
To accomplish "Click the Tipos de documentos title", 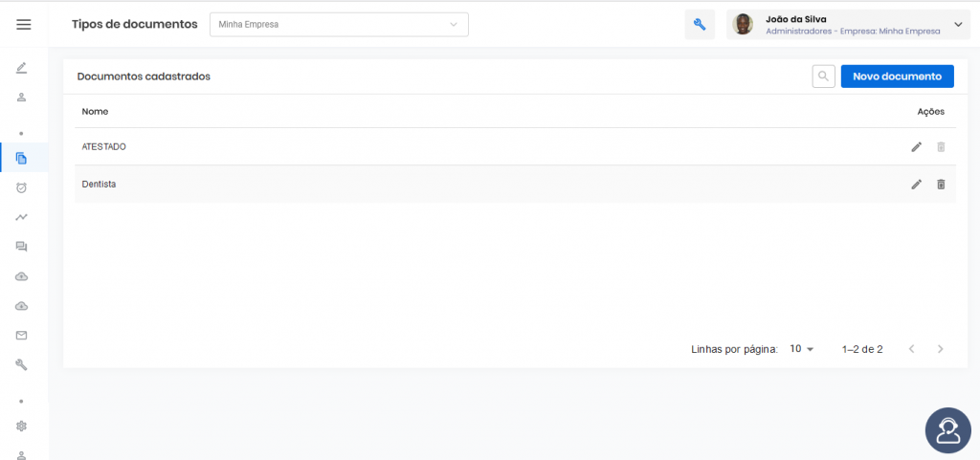I will point(134,24).
